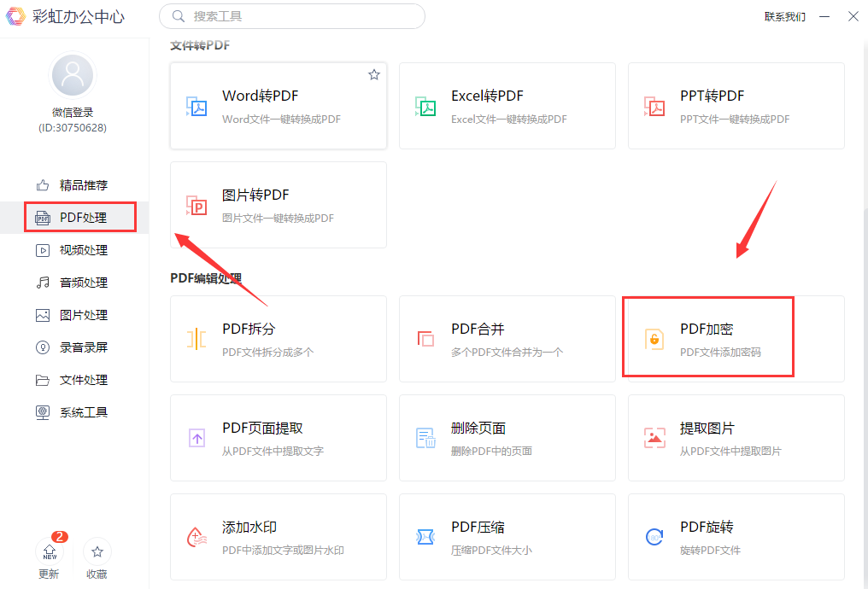Open 录音录屏 sidebar tab
This screenshot has height=589, width=868.
click(74, 348)
